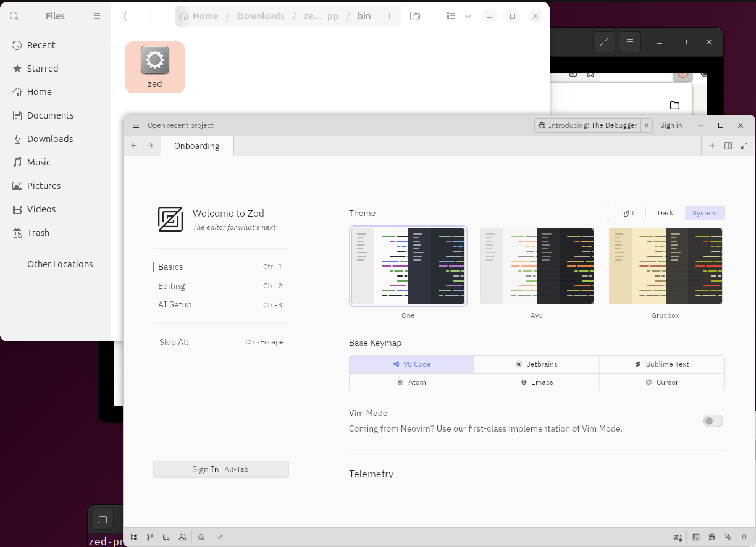Open Documents in Files sidebar

coord(56,115)
